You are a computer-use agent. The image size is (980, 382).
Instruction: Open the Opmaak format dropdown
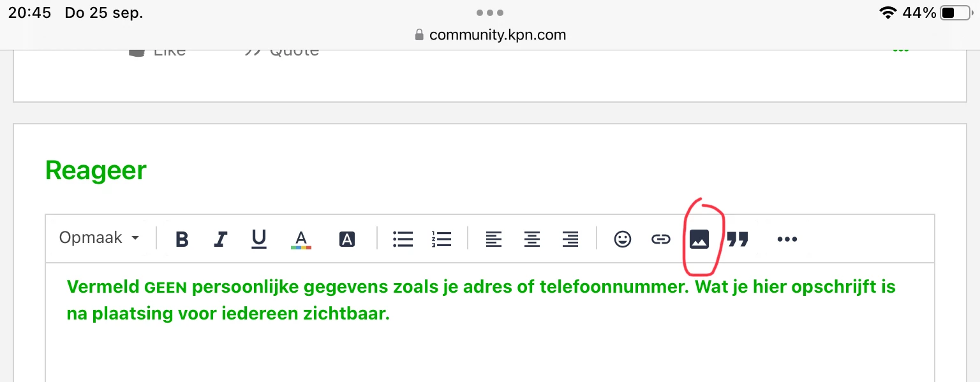(x=99, y=239)
